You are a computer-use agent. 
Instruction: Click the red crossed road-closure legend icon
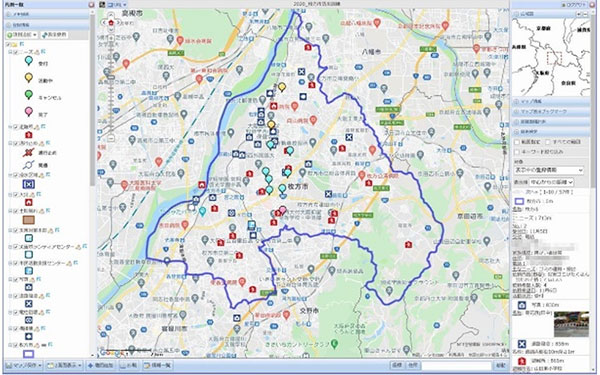[x=28, y=153]
